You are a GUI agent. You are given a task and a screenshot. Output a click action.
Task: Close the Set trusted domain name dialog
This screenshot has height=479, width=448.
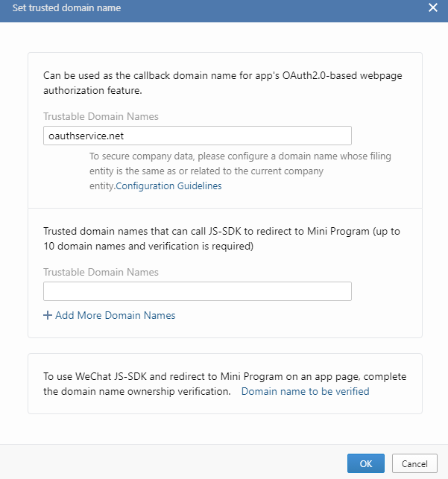click(x=433, y=7)
